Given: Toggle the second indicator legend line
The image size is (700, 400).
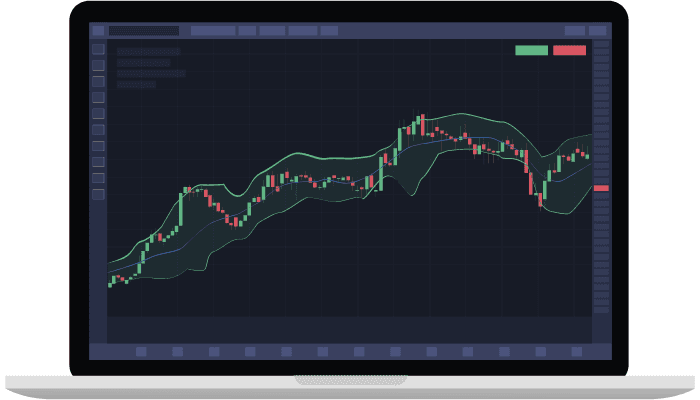Looking at the screenshot, I should tap(144, 62).
